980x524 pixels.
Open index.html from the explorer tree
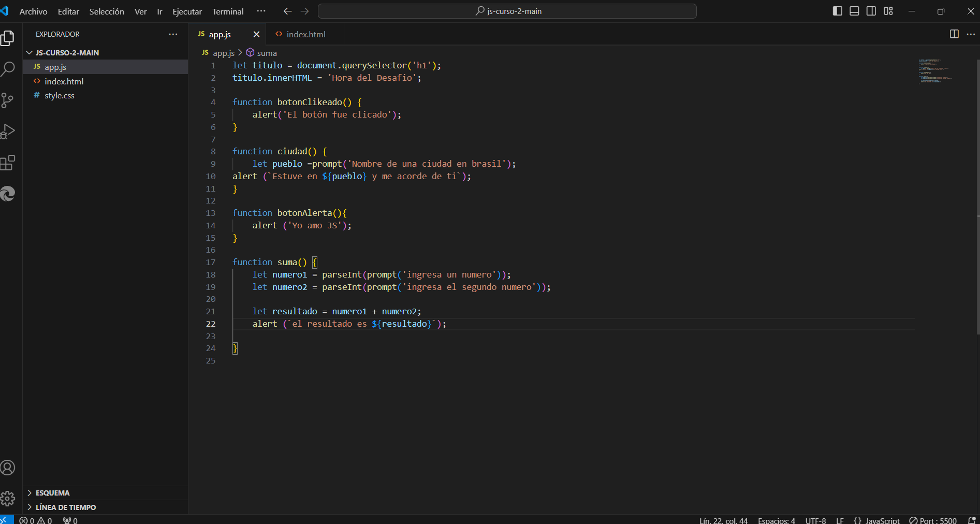106,81
